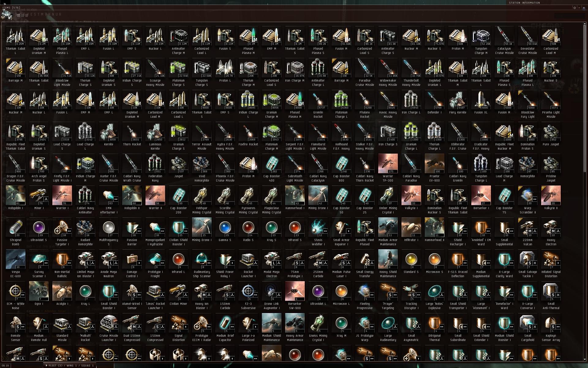Click the Shrapnel Bomb item icon
This screenshot has height=368, width=588.
click(x=16, y=227)
